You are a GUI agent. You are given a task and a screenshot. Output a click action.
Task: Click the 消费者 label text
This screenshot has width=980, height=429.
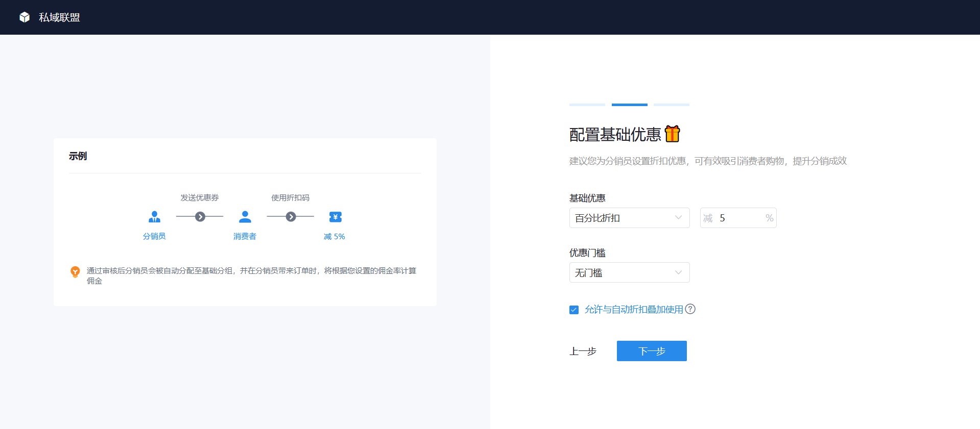[x=245, y=236]
